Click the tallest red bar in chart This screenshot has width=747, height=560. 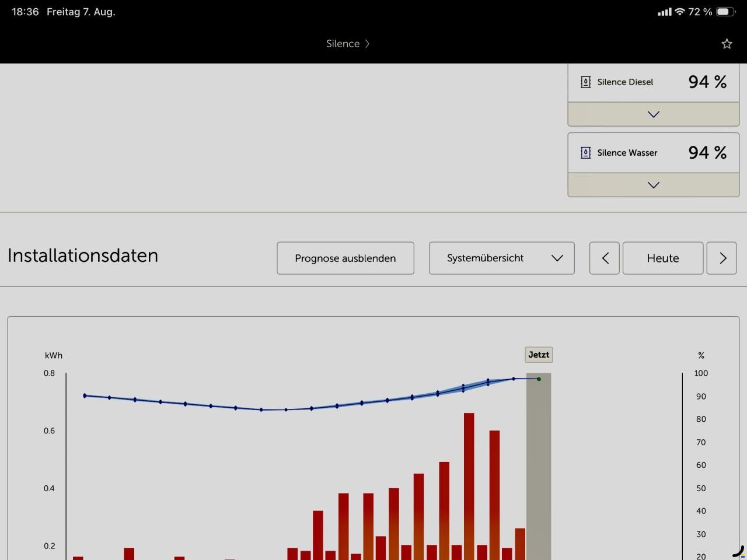click(469, 486)
